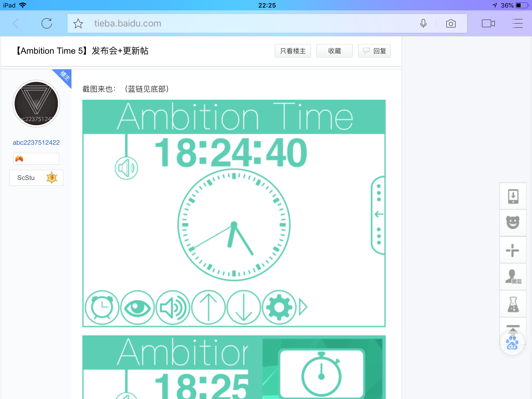Tap the video camera toolbar icon
This screenshot has width=532, height=399.
coord(488,23)
